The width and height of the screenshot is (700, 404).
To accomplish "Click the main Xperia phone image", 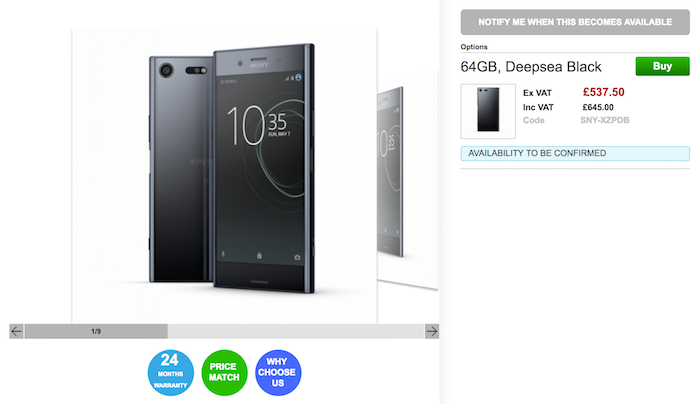I will click(224, 175).
